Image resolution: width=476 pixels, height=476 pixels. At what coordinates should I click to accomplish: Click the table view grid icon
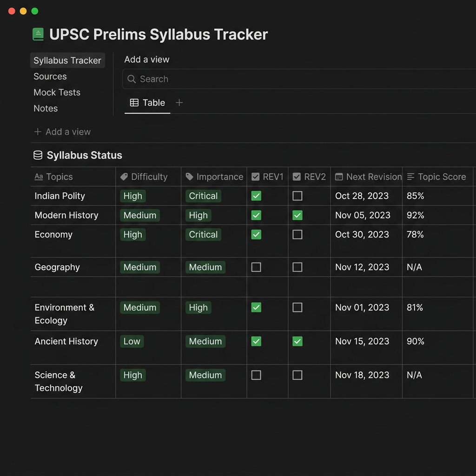click(134, 103)
